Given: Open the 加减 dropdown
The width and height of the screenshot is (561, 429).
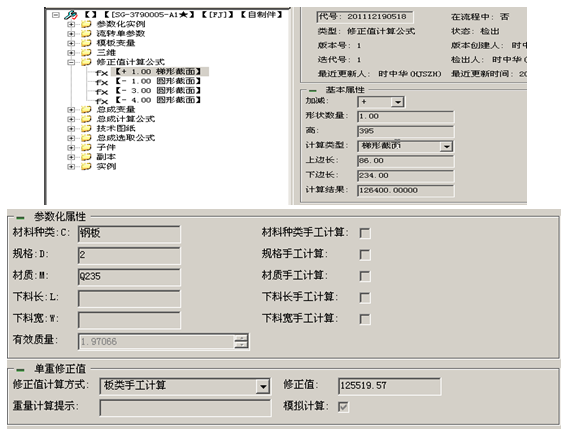Looking at the screenshot, I should point(397,102).
